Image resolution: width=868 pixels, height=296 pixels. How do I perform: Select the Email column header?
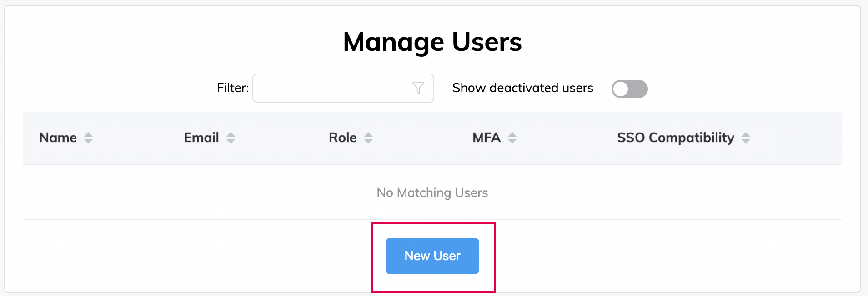(201, 138)
